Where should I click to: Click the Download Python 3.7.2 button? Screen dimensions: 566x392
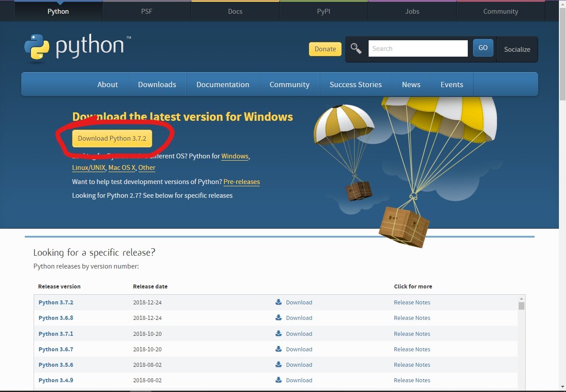pyautogui.click(x=112, y=138)
